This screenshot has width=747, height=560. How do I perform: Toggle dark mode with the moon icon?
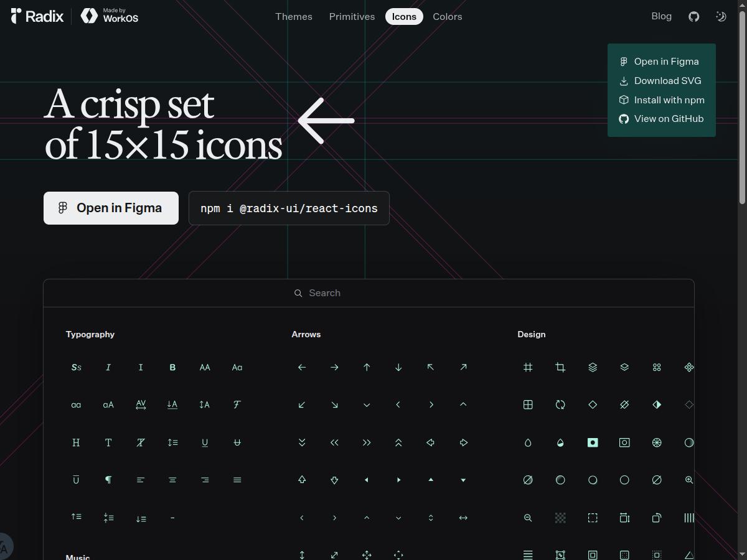(720, 16)
